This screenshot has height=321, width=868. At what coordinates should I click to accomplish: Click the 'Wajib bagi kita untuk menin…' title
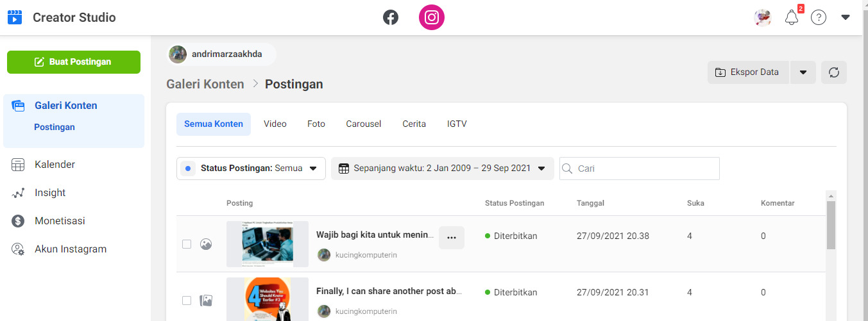click(x=375, y=235)
